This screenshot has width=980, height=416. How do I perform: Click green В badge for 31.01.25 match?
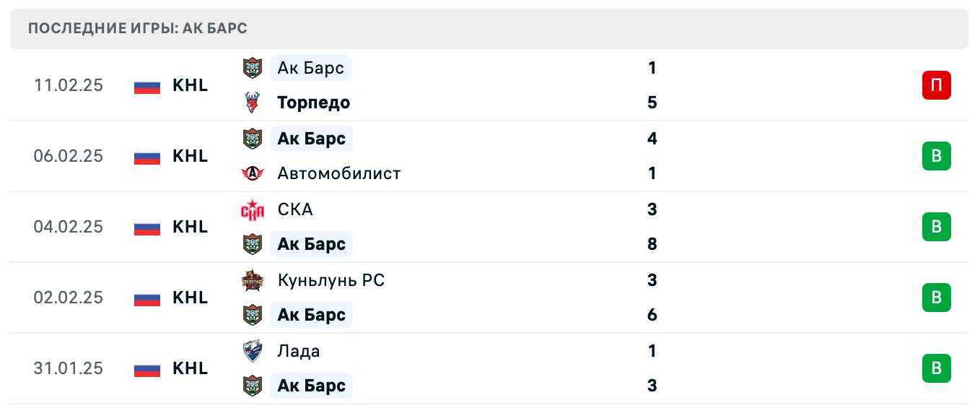(x=936, y=368)
